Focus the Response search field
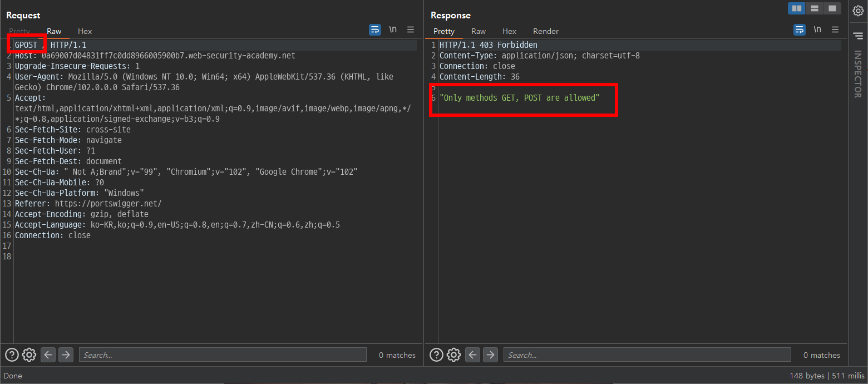Screen dimensions: 868x384 (x=647, y=355)
